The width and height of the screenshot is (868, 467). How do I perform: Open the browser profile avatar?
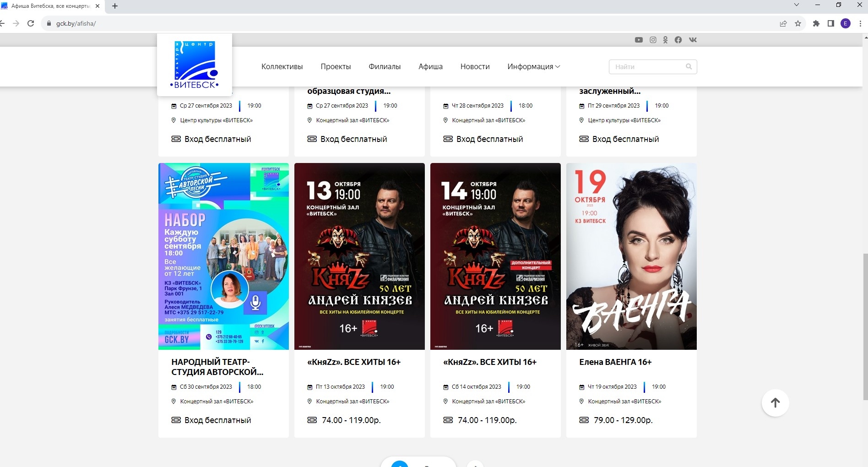(x=846, y=23)
